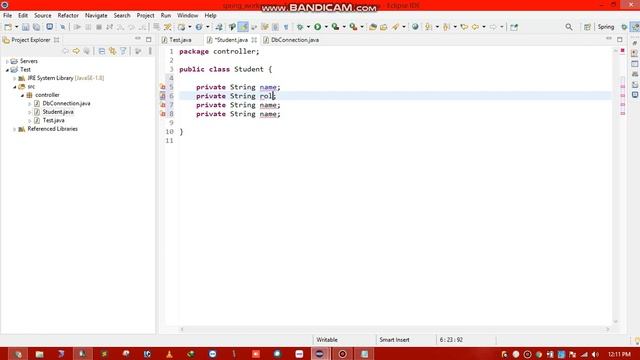This screenshot has height=360, width=640.
Task: Toggle Link with Editor in Project Explorer
Action: coord(112,51)
